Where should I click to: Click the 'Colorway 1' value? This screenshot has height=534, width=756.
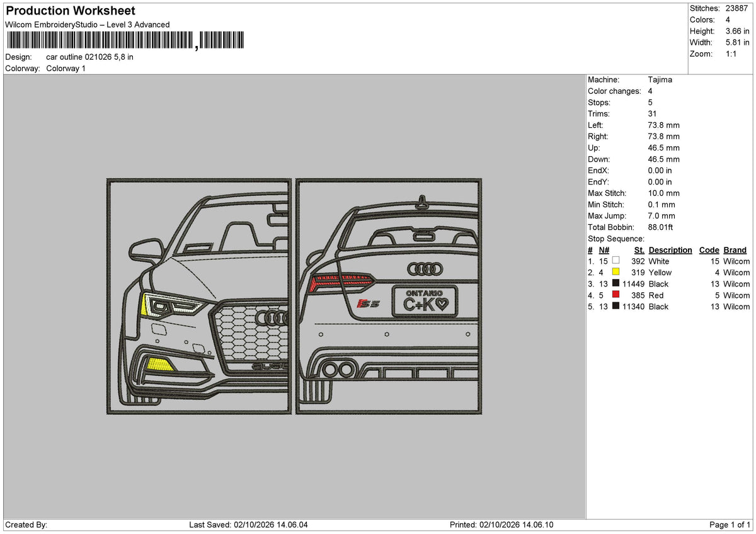(x=66, y=68)
